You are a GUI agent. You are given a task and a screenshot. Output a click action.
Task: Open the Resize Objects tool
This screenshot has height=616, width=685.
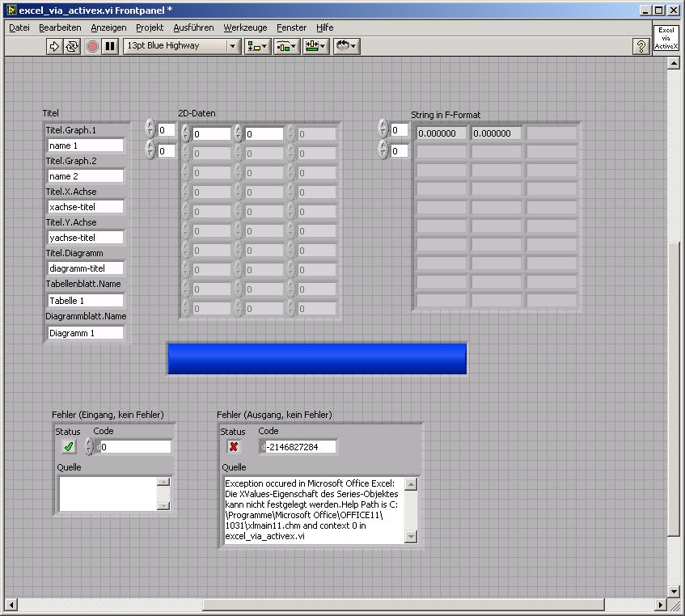[x=315, y=46]
